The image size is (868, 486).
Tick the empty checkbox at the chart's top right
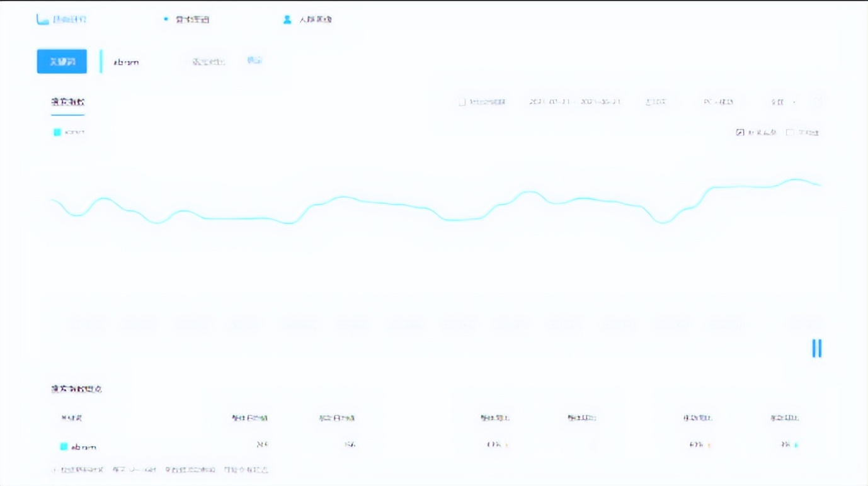[790, 132]
